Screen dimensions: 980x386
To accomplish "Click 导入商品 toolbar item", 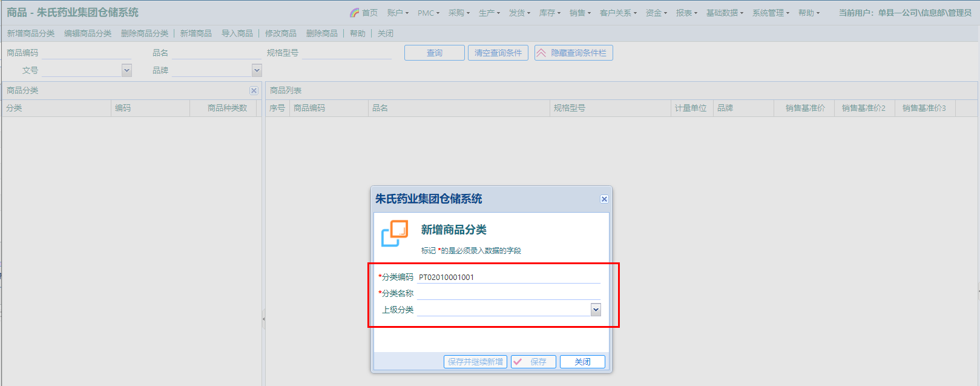I will 237,33.
